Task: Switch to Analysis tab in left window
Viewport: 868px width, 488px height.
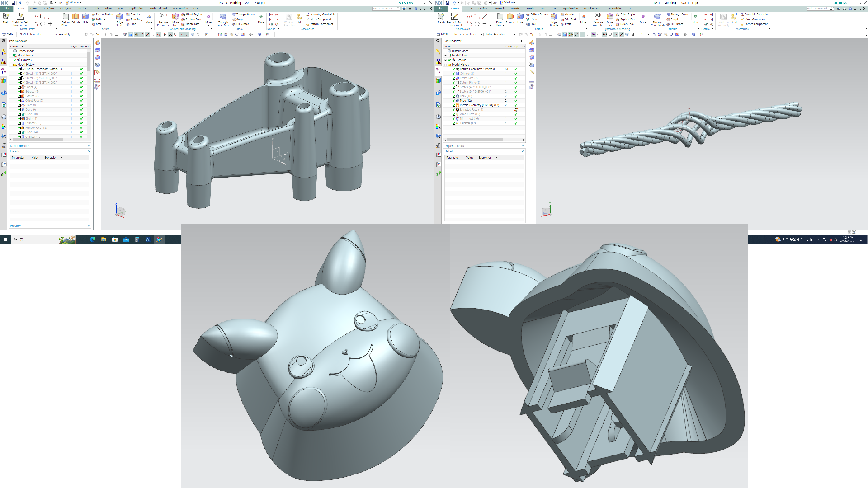Action: (x=65, y=8)
